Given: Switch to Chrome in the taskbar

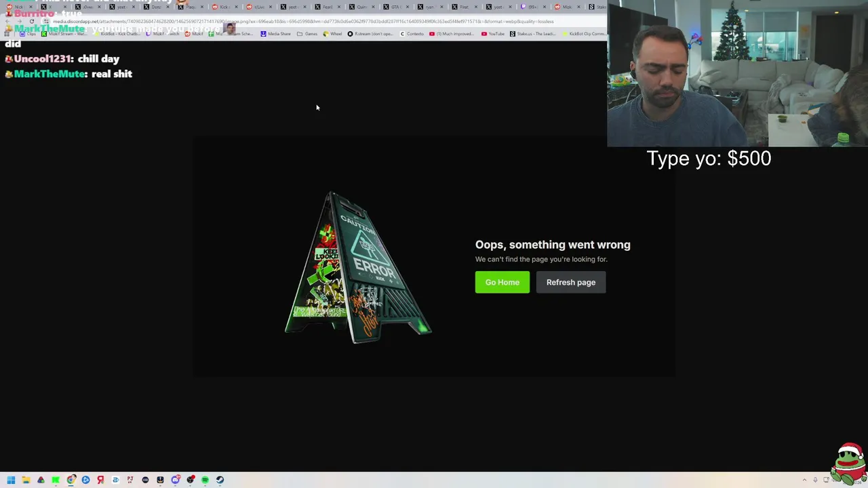Looking at the screenshot, I should 71,480.
